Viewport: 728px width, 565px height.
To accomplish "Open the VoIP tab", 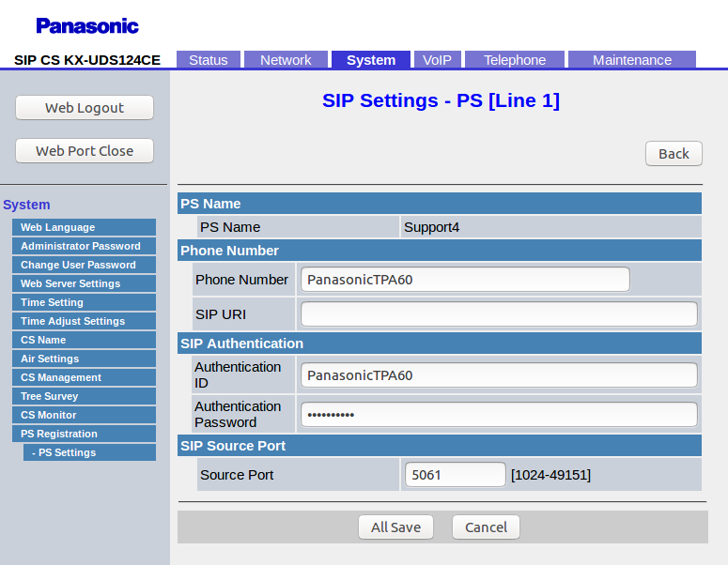I will point(437,60).
